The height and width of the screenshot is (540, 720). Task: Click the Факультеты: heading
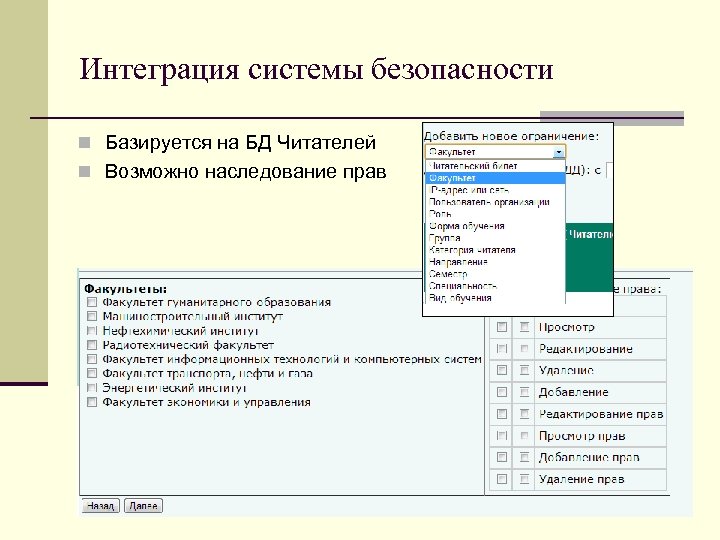126,289
